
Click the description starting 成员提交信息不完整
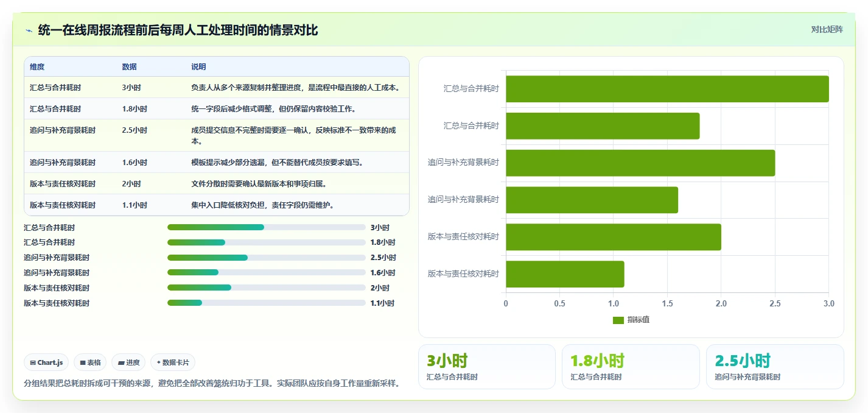tap(295, 135)
